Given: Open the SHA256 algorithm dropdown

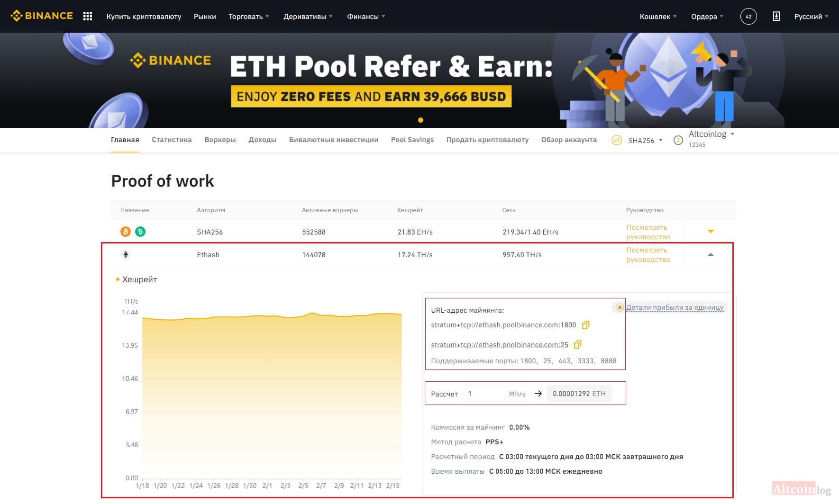Looking at the screenshot, I should click(x=645, y=140).
